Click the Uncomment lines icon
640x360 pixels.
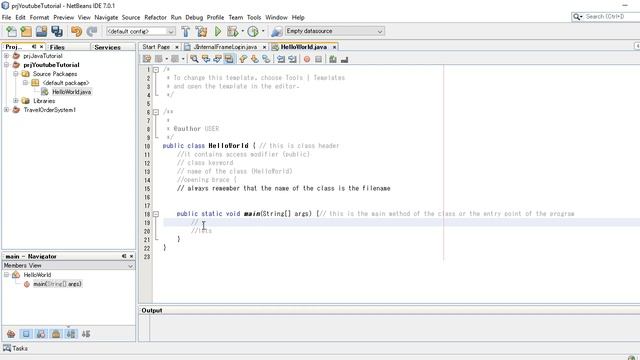[x=344, y=59]
